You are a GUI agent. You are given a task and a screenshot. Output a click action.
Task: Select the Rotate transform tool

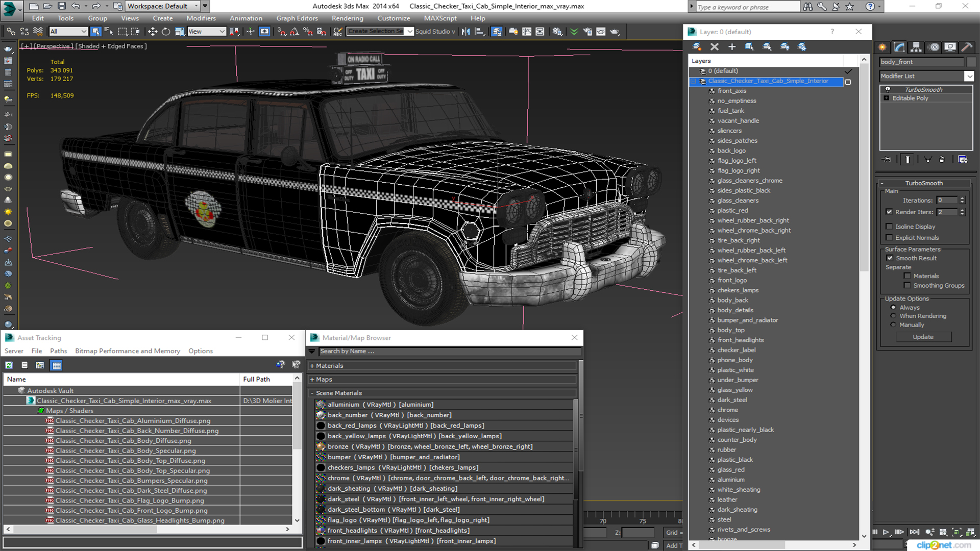point(166,32)
